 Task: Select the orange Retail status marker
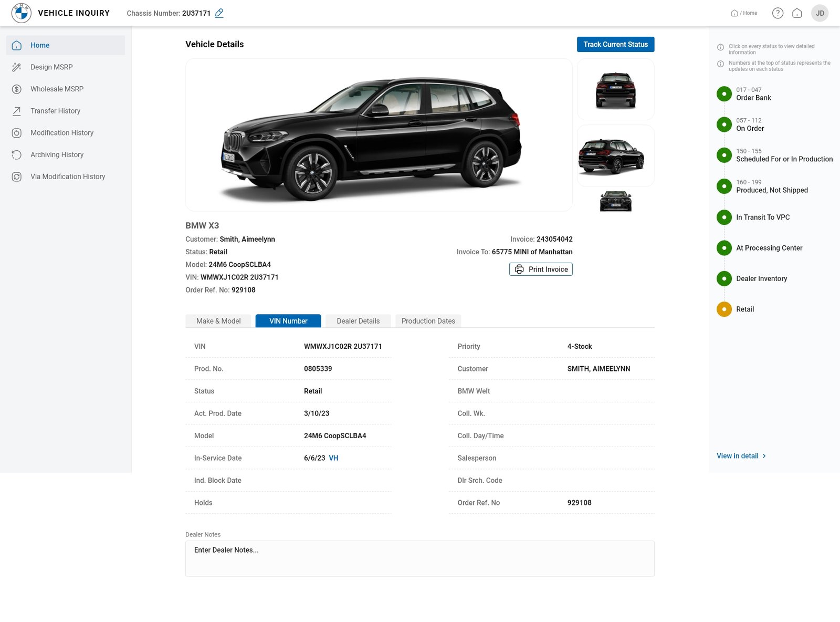coord(724,309)
